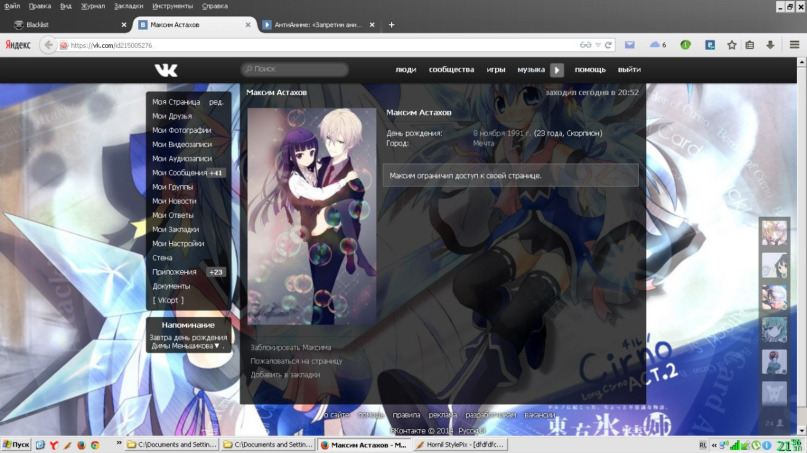Open the Справка menu
The image size is (807, 453).
pos(215,6)
